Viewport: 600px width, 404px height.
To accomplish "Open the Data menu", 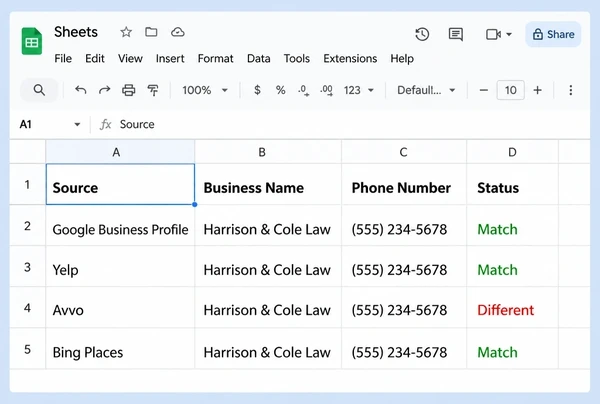I will tap(259, 59).
